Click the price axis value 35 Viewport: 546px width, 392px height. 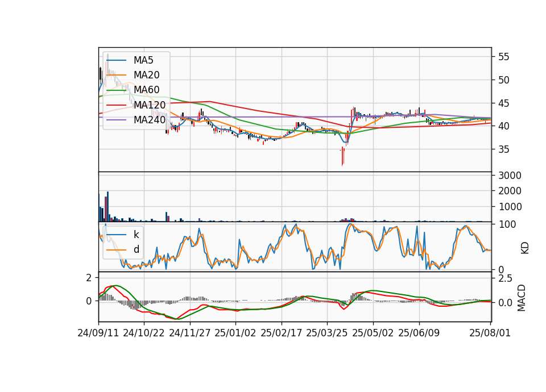[x=503, y=149]
